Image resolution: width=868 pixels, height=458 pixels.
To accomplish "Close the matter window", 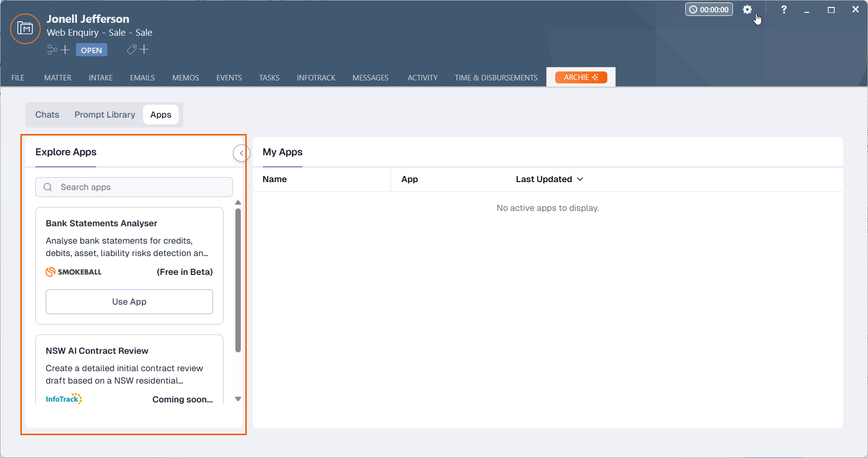I will (x=856, y=9).
